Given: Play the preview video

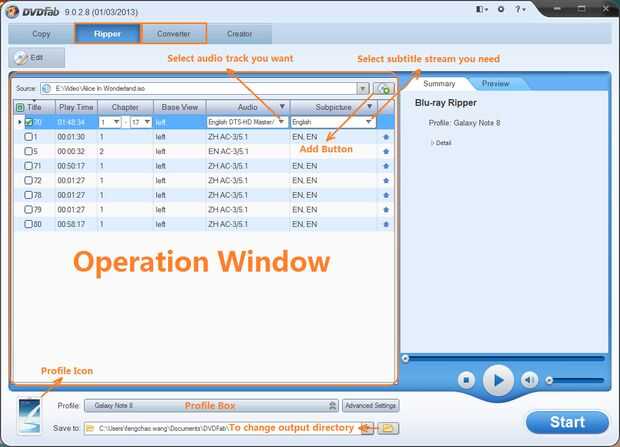Looking at the screenshot, I should [498, 380].
